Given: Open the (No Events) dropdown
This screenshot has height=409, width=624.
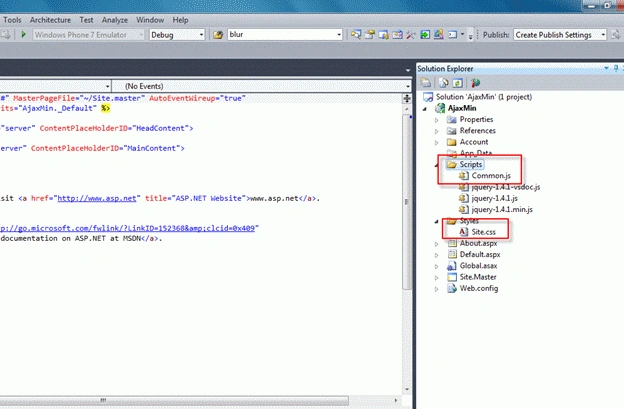Looking at the screenshot, I should 261,86.
